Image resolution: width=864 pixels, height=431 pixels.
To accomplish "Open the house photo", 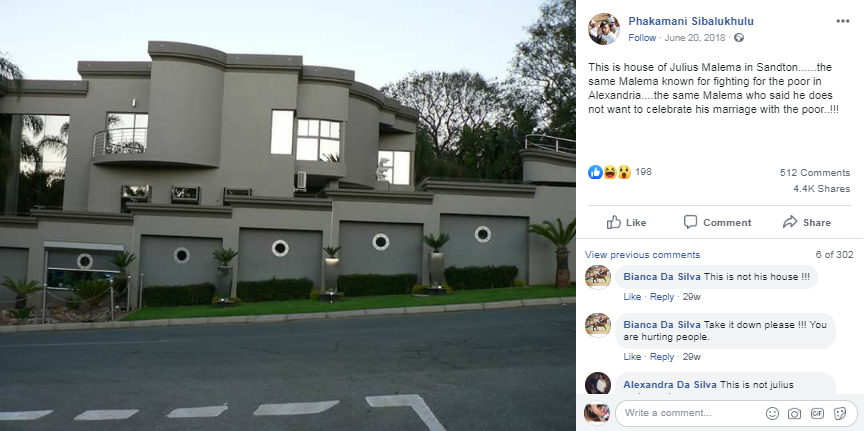I will [288, 216].
